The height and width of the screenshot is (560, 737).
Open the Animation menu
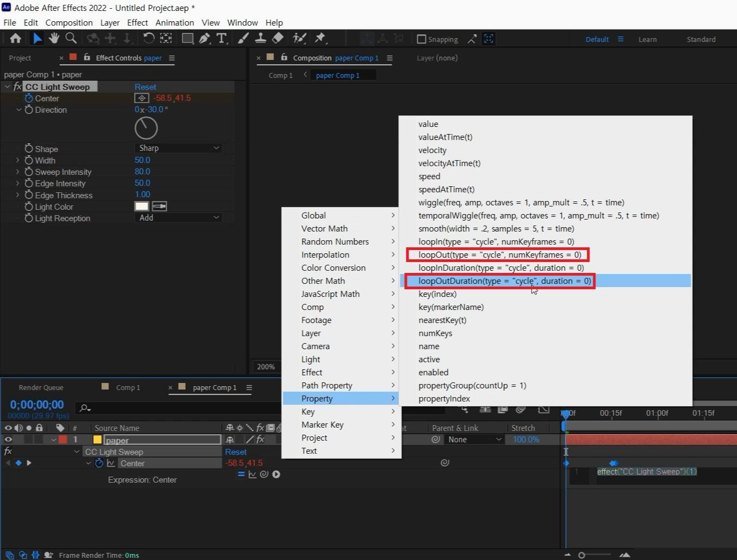pos(174,23)
